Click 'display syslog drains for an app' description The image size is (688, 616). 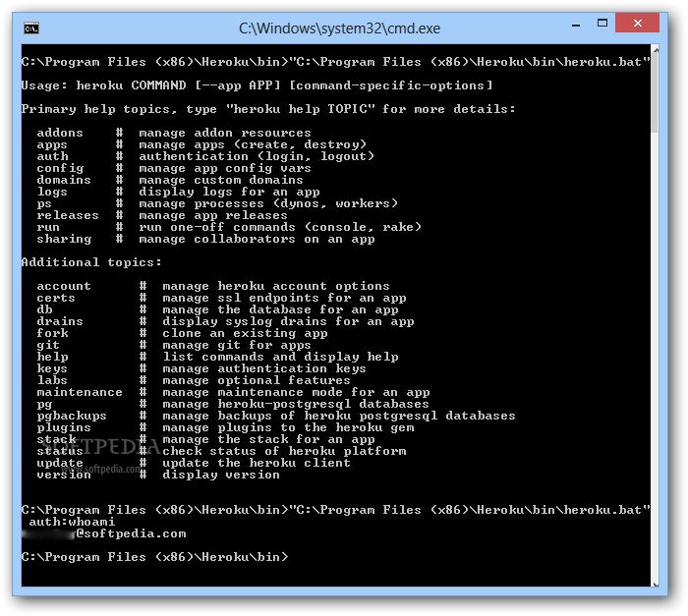pyautogui.click(x=288, y=321)
